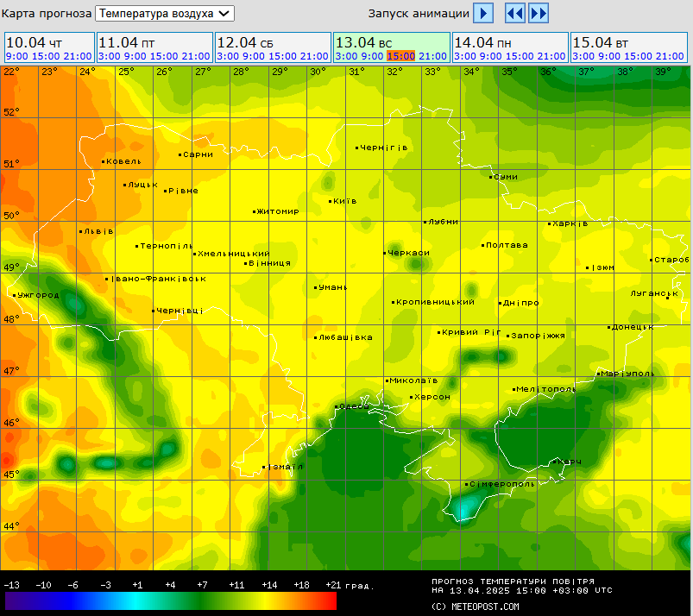693x616 pixels.
Task: Open the Температура воздуха map type dropdown
Action: tap(164, 13)
